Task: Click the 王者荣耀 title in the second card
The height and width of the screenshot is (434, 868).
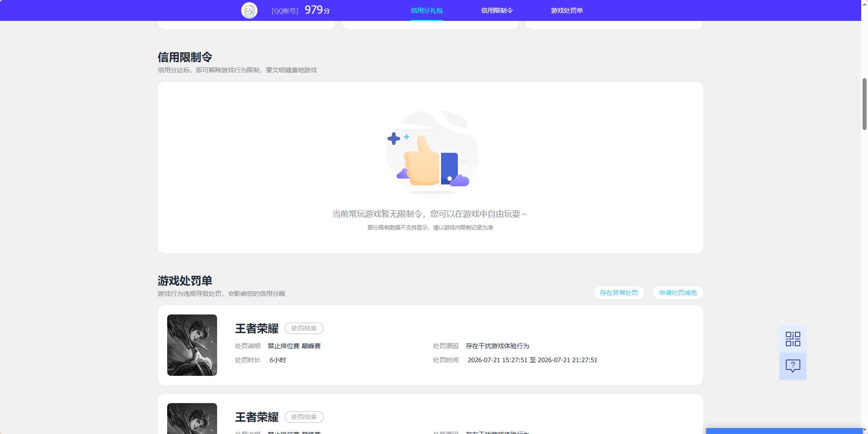Action: 257,417
